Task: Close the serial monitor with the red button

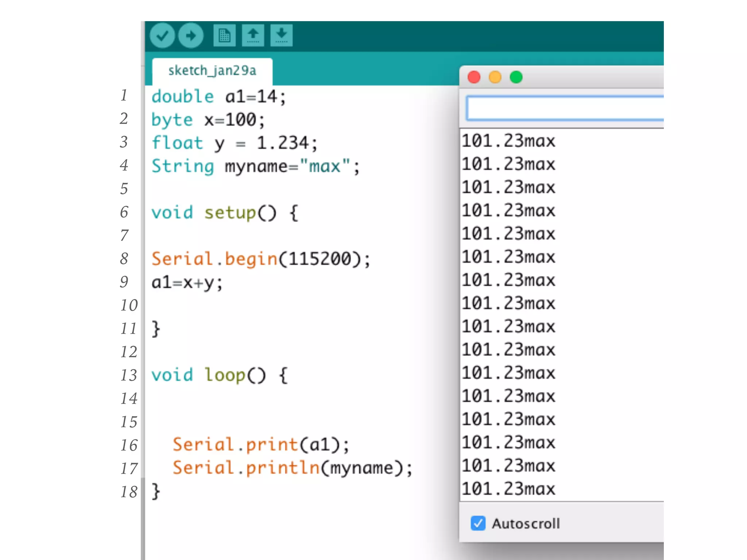Action: pos(474,77)
